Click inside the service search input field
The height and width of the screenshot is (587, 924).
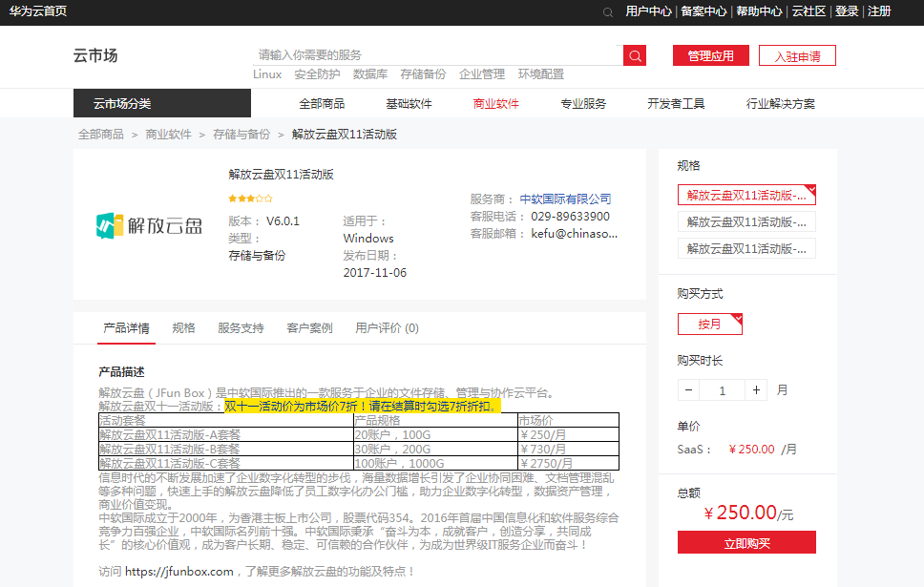[430, 55]
